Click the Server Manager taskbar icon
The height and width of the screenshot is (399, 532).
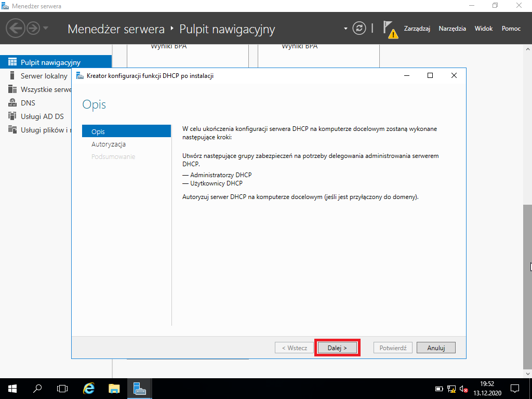pos(139,389)
